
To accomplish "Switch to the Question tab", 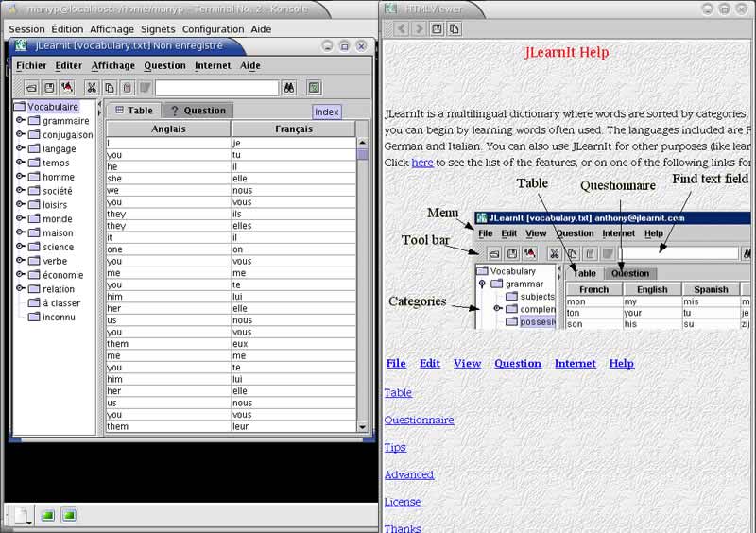I will (198, 111).
